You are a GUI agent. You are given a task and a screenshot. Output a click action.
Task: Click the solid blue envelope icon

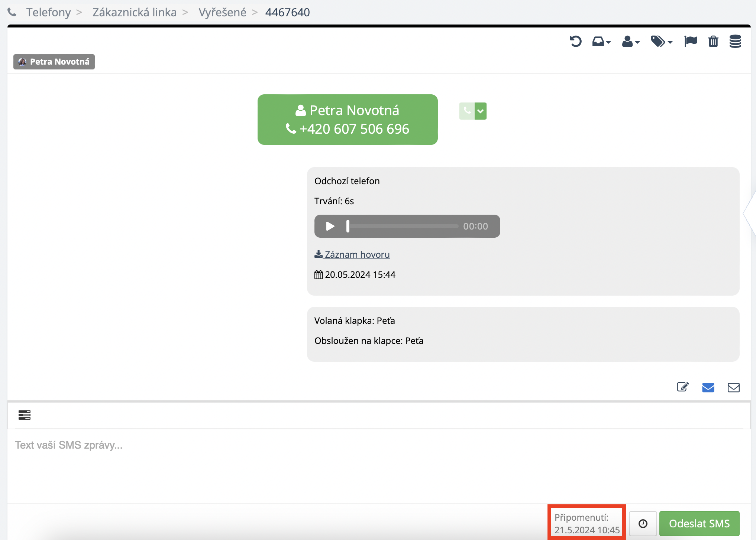[x=708, y=387]
